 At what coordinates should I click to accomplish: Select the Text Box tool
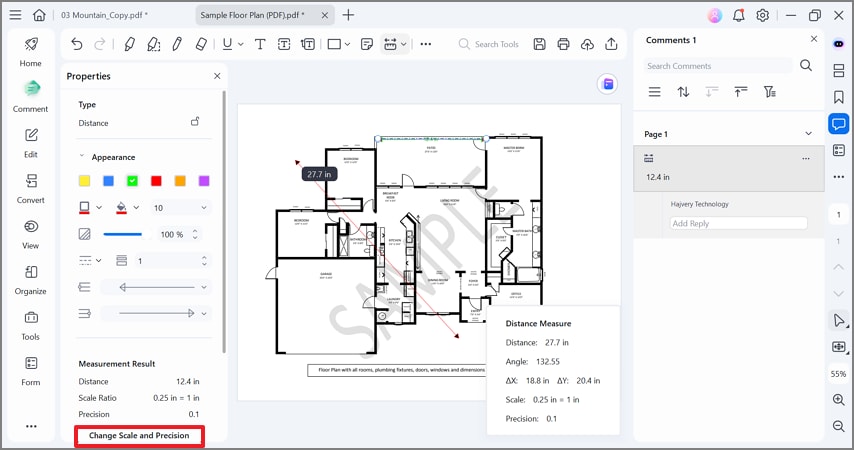284,44
